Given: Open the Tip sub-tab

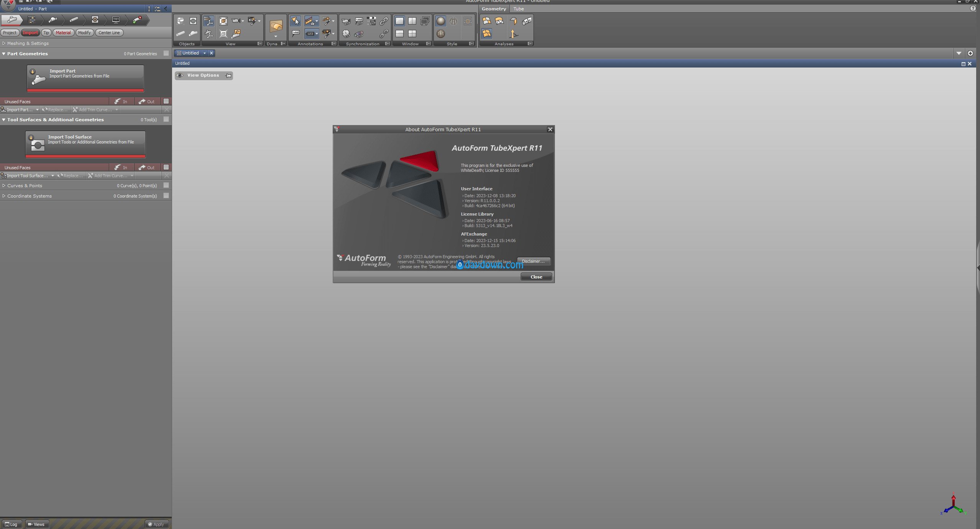Looking at the screenshot, I should tap(46, 33).
